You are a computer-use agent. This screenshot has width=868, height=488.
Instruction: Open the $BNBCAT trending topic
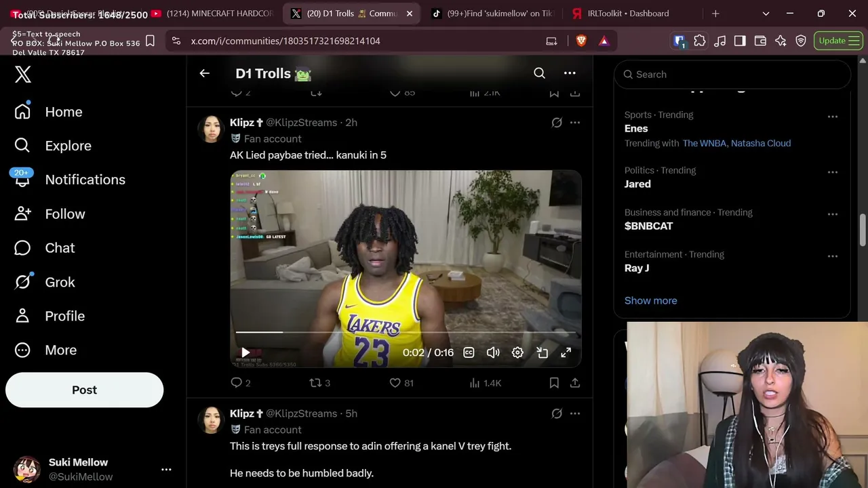[648, 226]
